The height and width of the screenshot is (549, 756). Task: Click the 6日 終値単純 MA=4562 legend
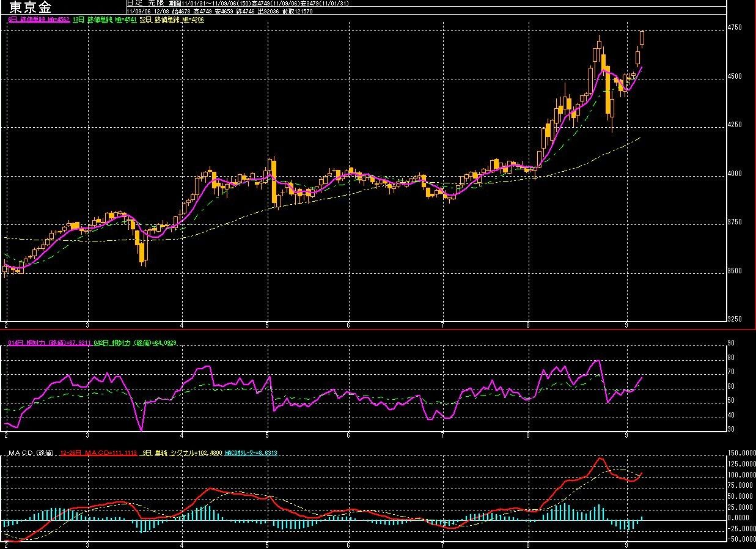(x=39, y=20)
